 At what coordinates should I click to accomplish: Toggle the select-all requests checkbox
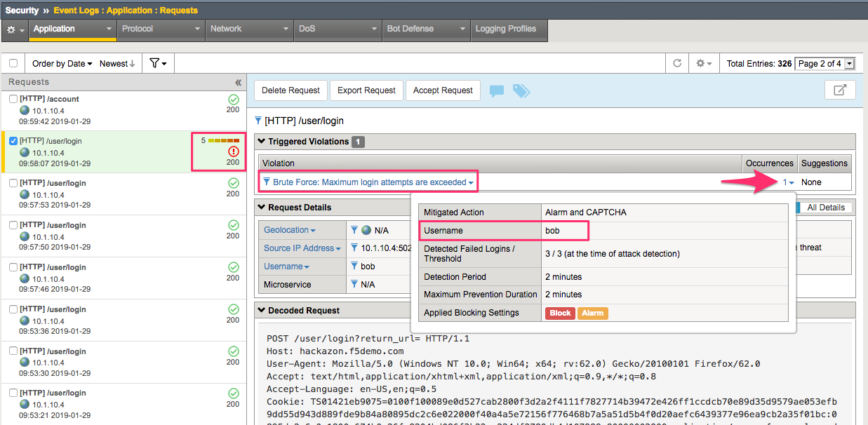[x=13, y=63]
